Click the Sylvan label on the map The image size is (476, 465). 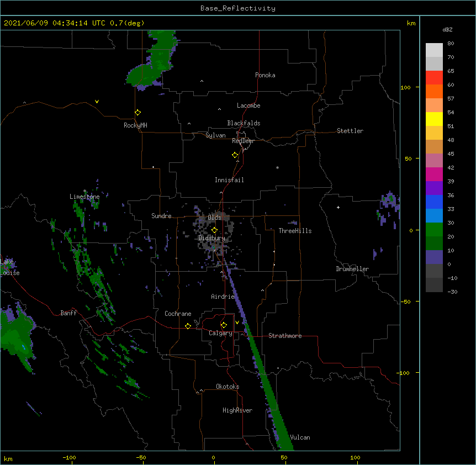215,135
